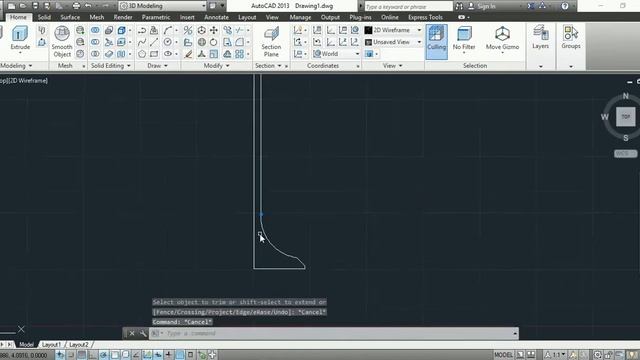Switch to the Annotate ribbon tab
This screenshot has width=640, height=360.
click(216, 17)
